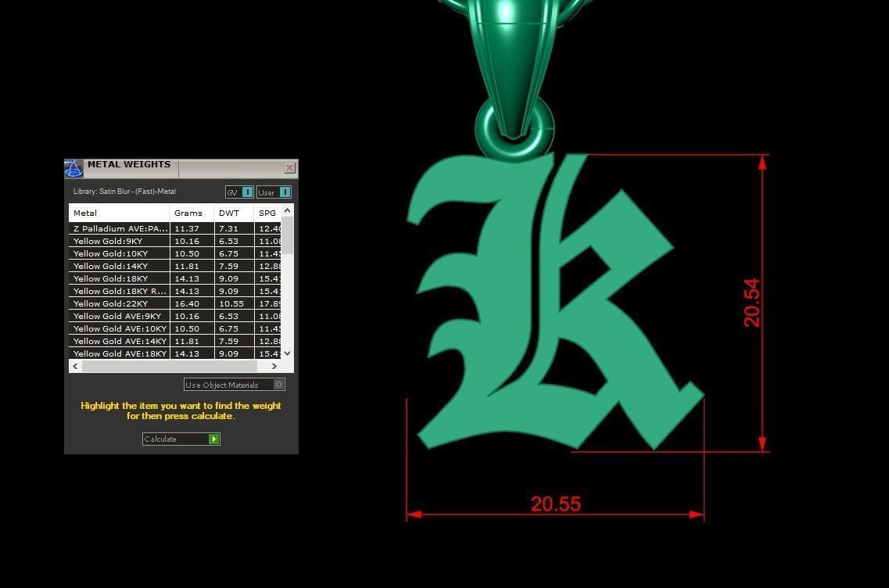889x588 pixels.
Task: Select the 'Yellow Gold AVE:14KY' row
Action: coord(174,341)
